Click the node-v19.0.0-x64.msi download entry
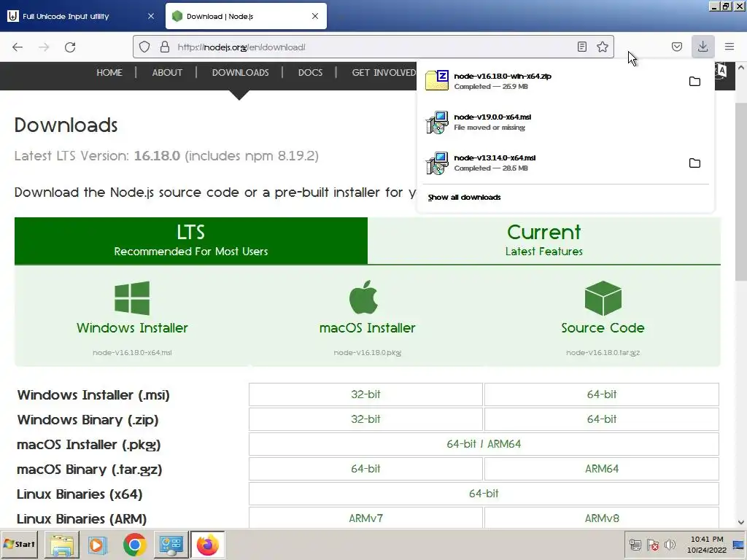This screenshot has width=747, height=560. pyautogui.click(x=565, y=122)
